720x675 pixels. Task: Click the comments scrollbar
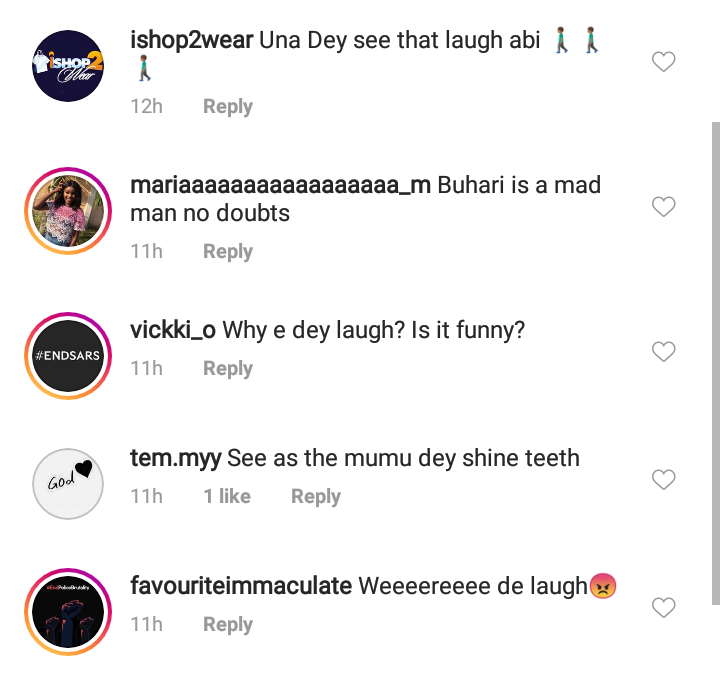click(714, 362)
